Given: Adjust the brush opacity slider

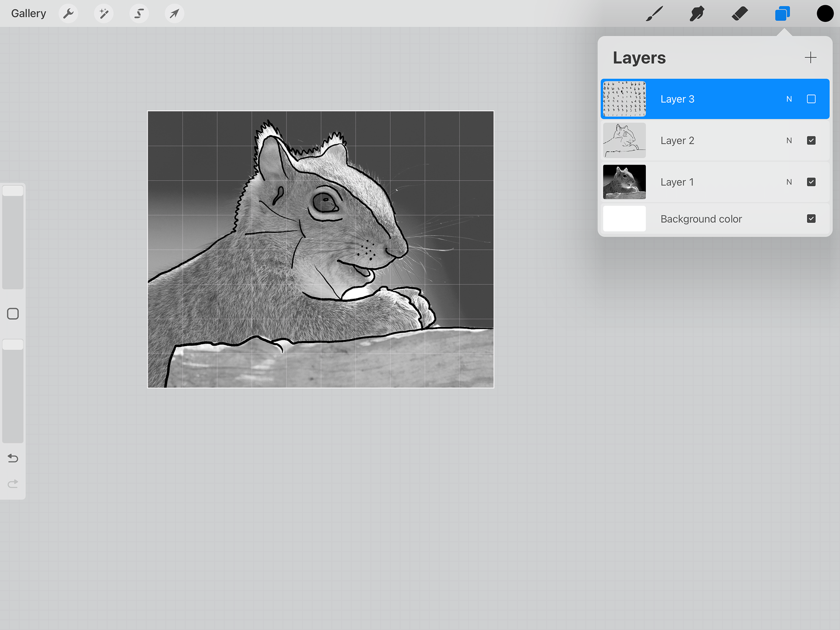Looking at the screenshot, I should [13, 391].
